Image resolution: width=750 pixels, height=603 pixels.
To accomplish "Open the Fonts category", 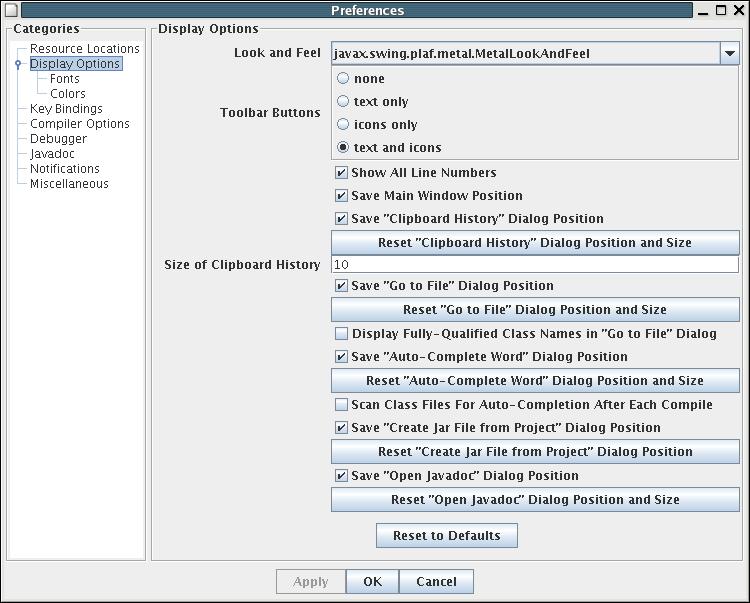I will pos(65,79).
